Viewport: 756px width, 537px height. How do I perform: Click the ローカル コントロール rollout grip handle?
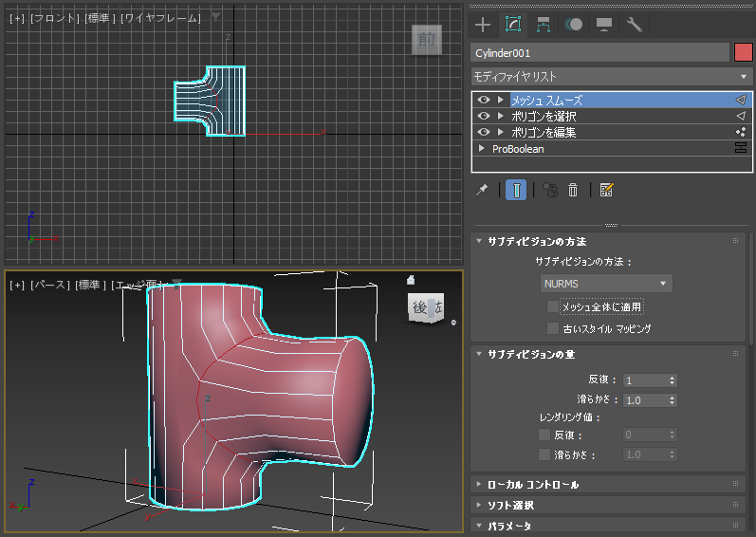coord(735,484)
